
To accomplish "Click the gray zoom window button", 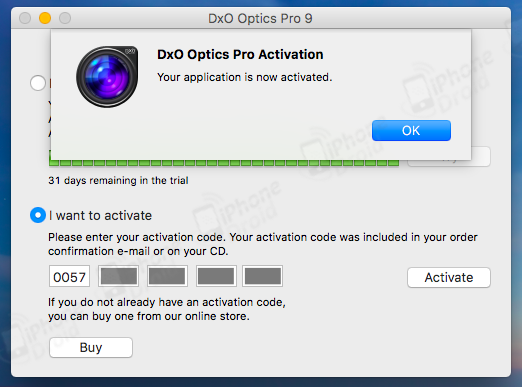I will click(x=65, y=18).
